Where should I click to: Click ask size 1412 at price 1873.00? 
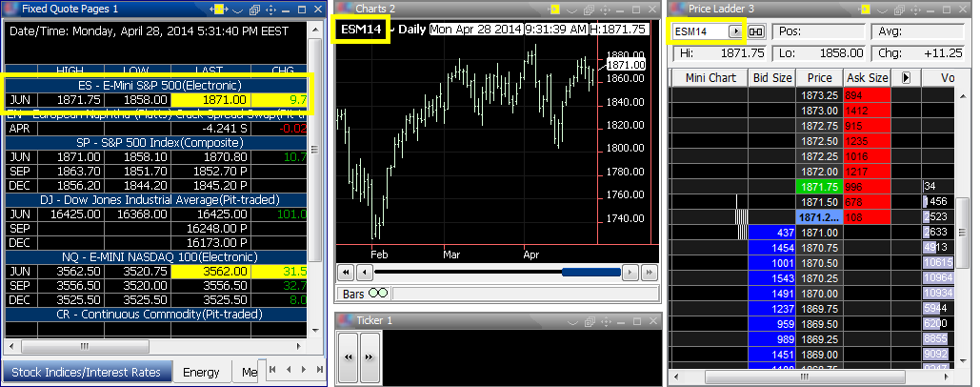867,111
